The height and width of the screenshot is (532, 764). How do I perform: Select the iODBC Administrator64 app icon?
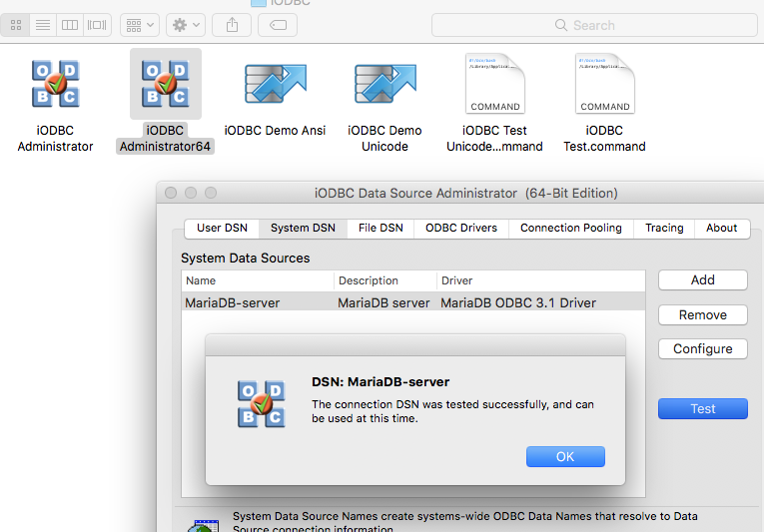click(166, 84)
